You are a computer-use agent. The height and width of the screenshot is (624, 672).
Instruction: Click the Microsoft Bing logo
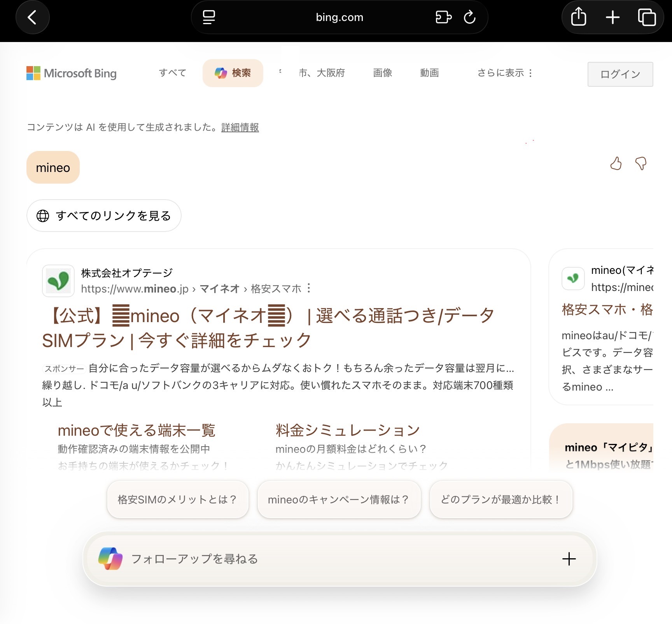pos(72,73)
